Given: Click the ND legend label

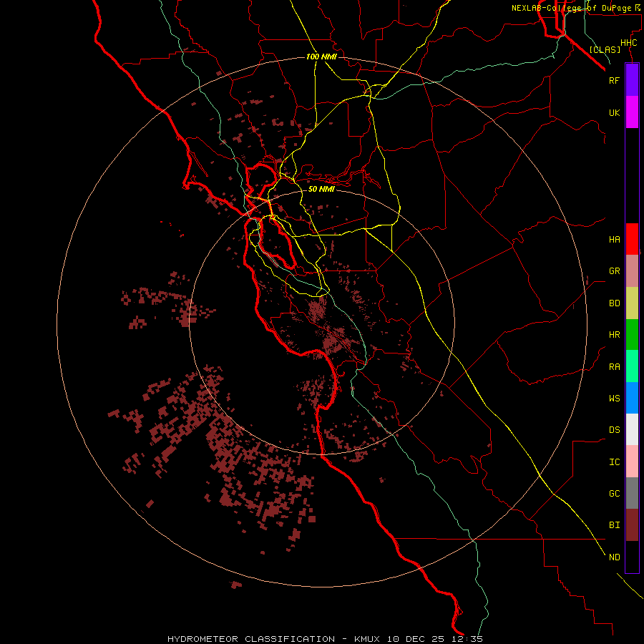Looking at the screenshot, I should coord(614,557).
